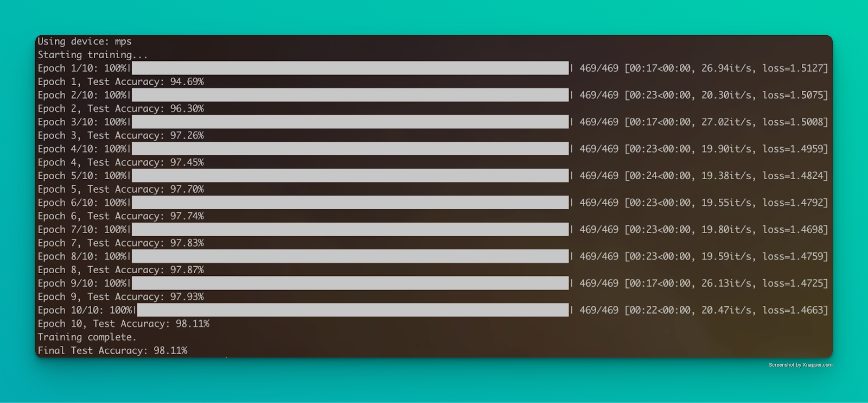
Task: Click the 'Epoch 2/10: 100%' label
Action: click(x=83, y=95)
